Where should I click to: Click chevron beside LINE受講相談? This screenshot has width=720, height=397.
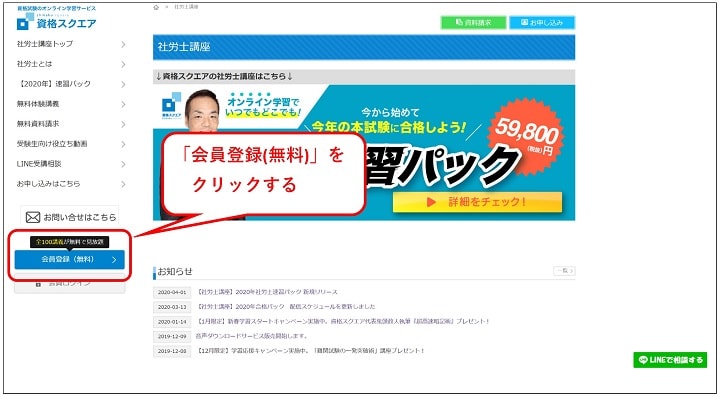pyautogui.click(x=123, y=164)
